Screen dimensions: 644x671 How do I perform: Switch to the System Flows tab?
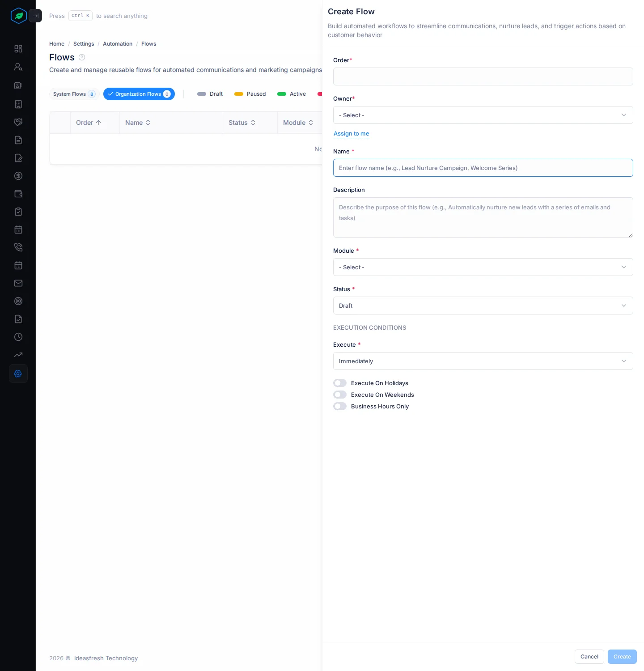[74, 94]
